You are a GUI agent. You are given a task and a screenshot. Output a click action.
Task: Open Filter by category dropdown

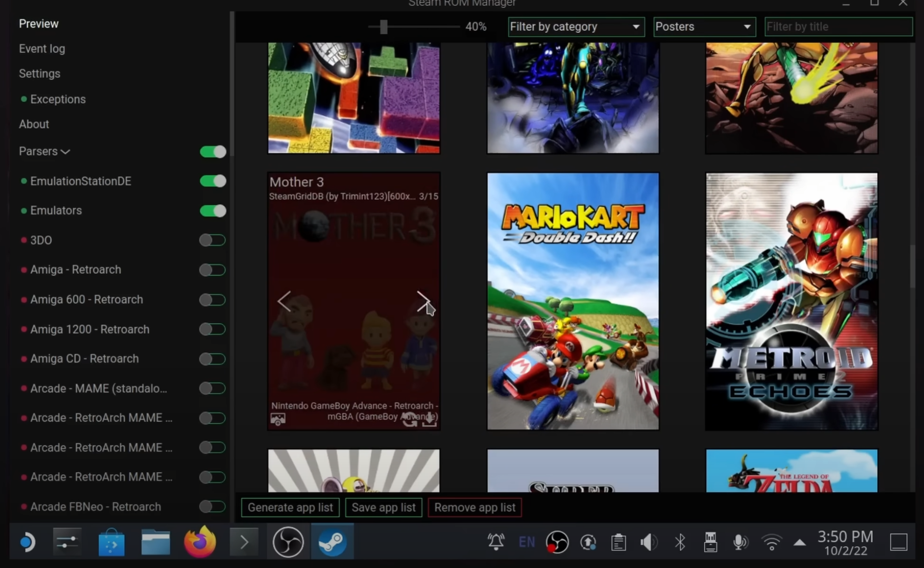click(576, 27)
